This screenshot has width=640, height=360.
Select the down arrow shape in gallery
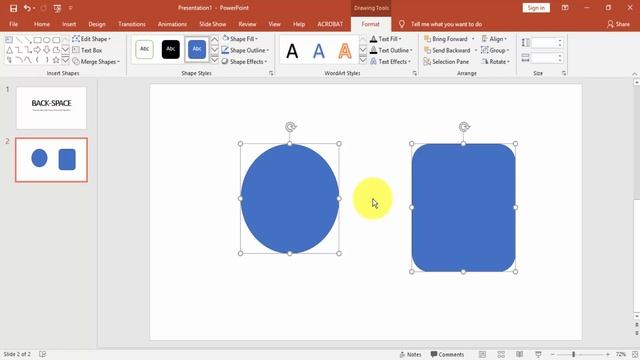[47, 50]
